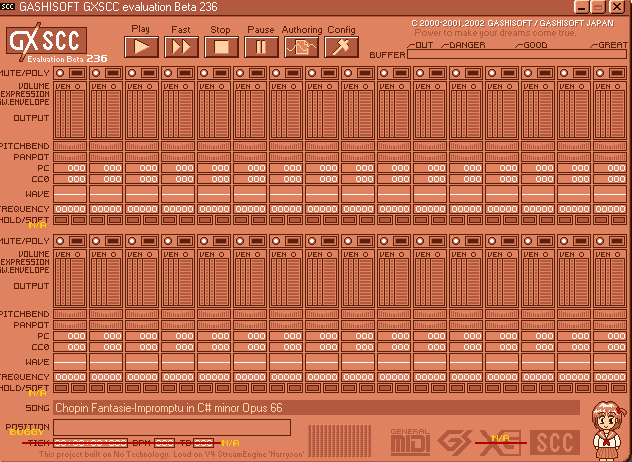Click the SCC icon in the title bar

click(7, 6)
